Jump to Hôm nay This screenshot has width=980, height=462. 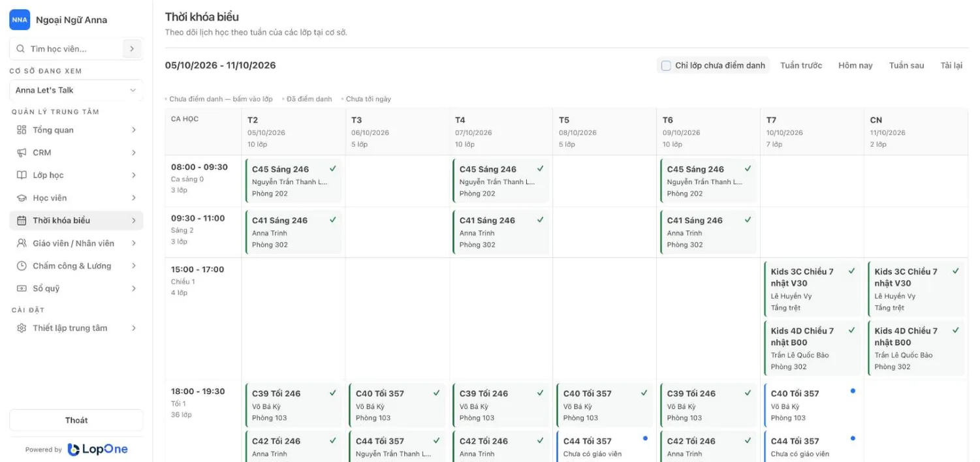(x=855, y=65)
